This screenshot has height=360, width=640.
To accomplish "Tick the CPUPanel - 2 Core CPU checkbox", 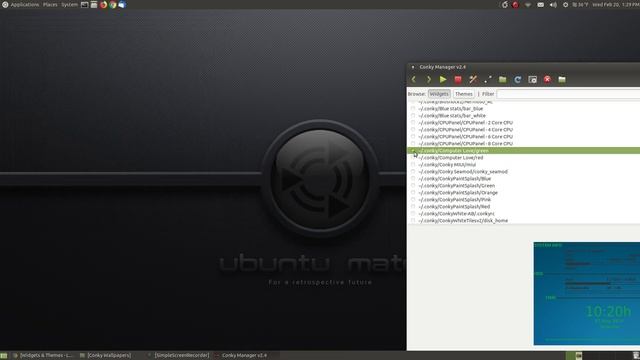I will point(413,122).
